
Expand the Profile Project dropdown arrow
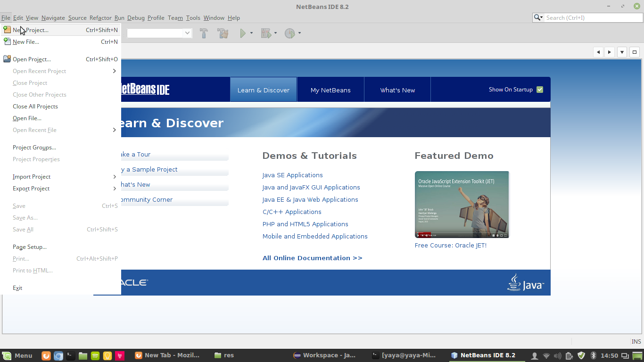pos(299,33)
